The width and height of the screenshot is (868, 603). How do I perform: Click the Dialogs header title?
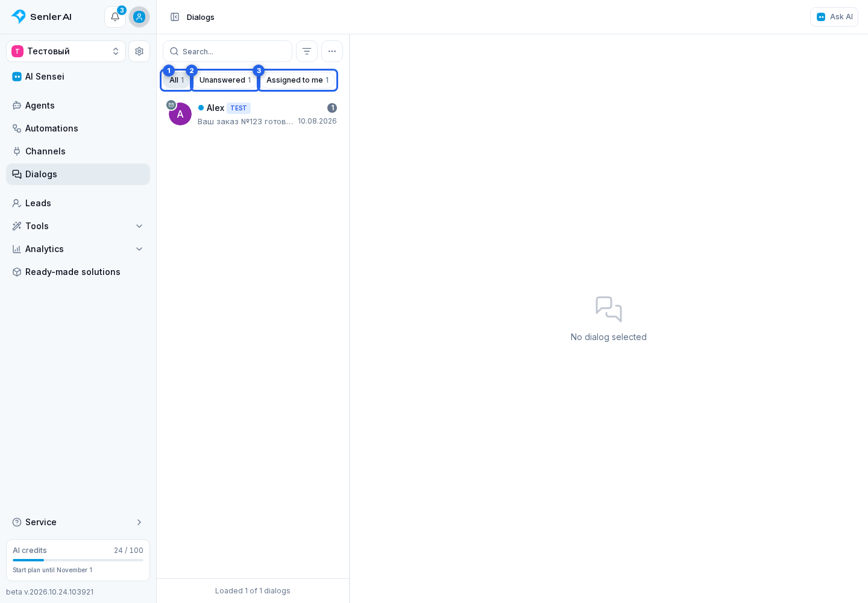click(x=201, y=17)
